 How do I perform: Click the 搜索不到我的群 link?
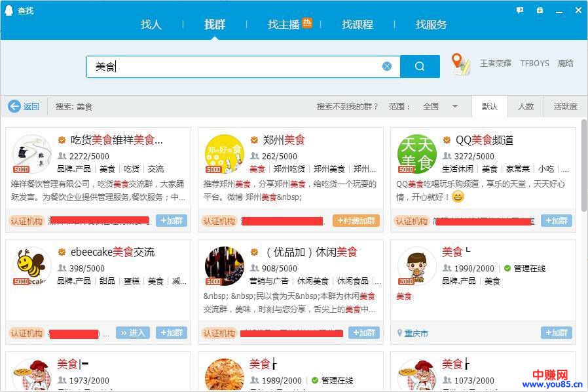(x=347, y=106)
